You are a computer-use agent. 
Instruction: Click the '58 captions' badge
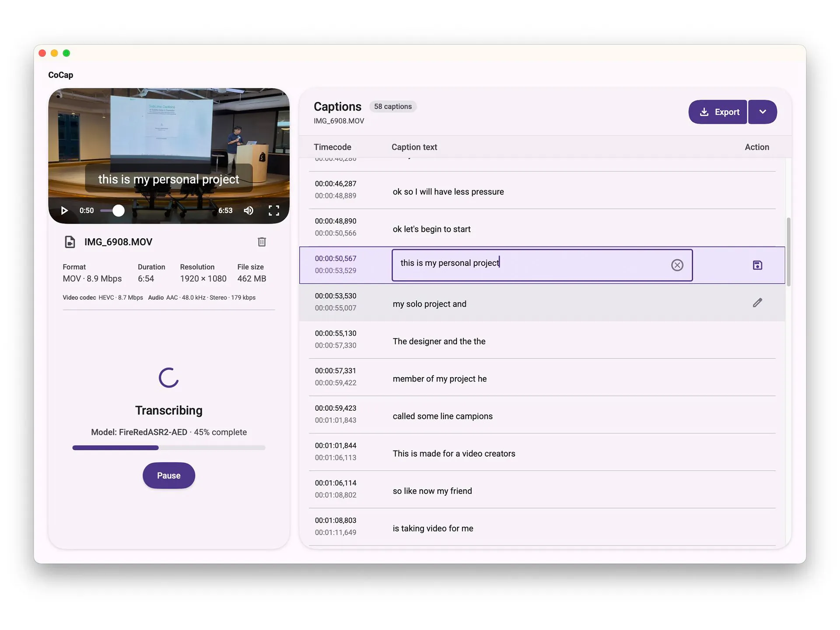pos(393,106)
